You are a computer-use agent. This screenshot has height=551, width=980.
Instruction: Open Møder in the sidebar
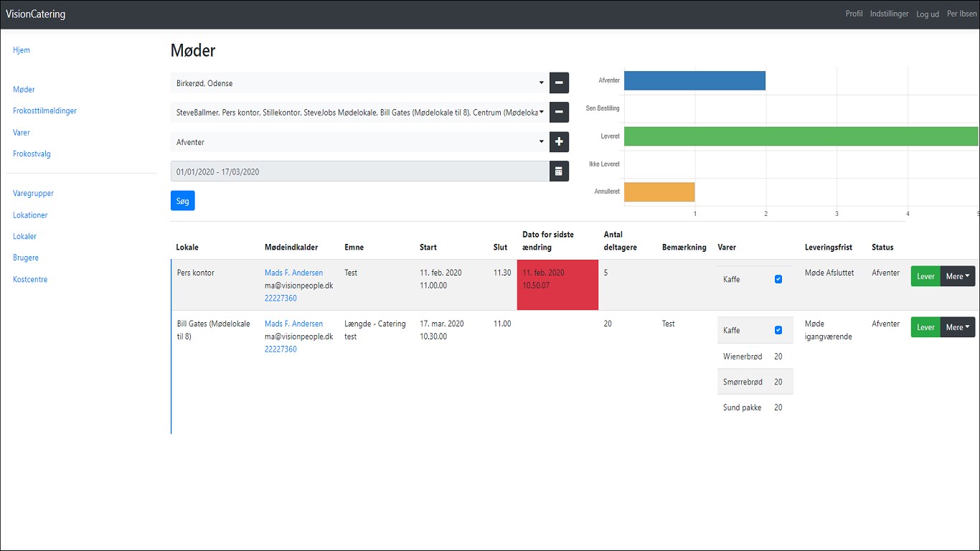(24, 90)
